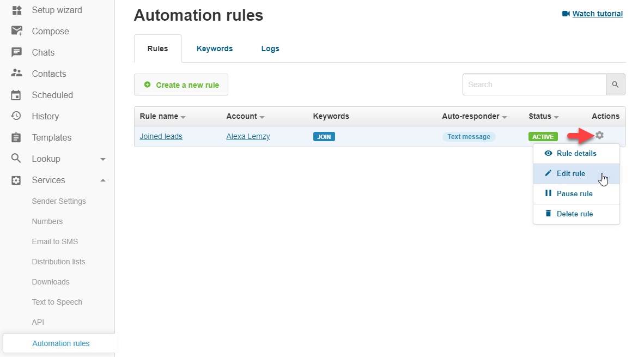The height and width of the screenshot is (357, 644).
Task: Click the search magnifier button
Action: point(615,84)
